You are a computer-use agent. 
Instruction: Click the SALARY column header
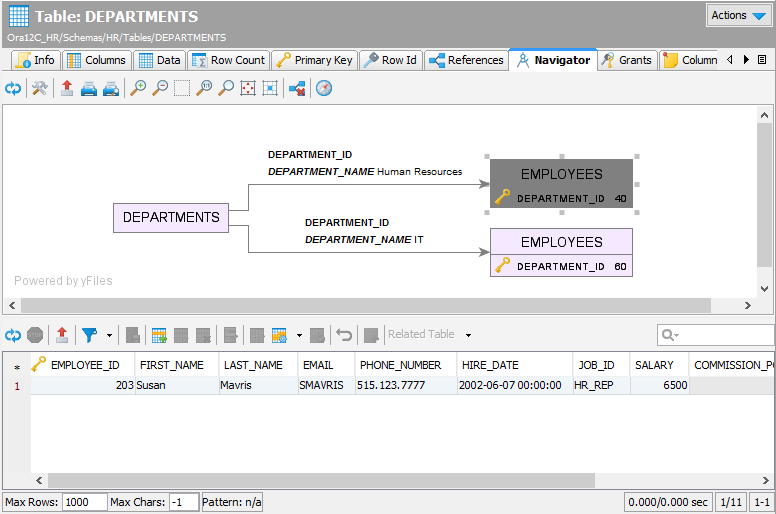coord(654,365)
